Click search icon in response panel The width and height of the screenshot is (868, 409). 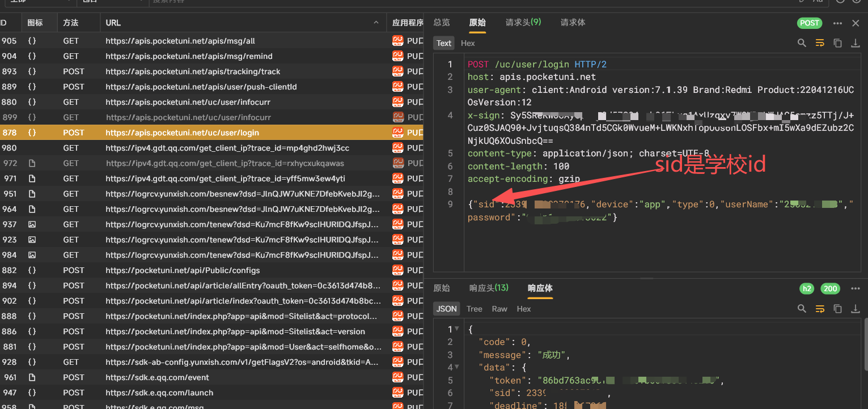point(802,309)
